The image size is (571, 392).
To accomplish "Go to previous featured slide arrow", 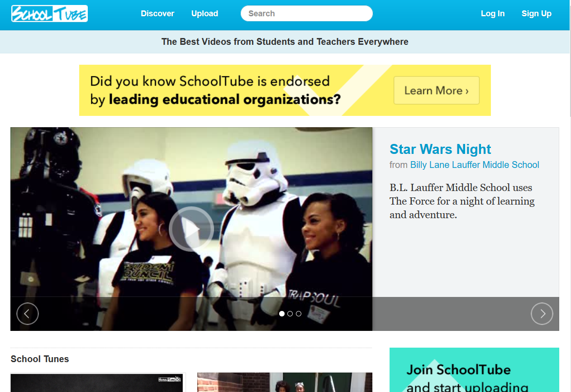I will pyautogui.click(x=28, y=314).
